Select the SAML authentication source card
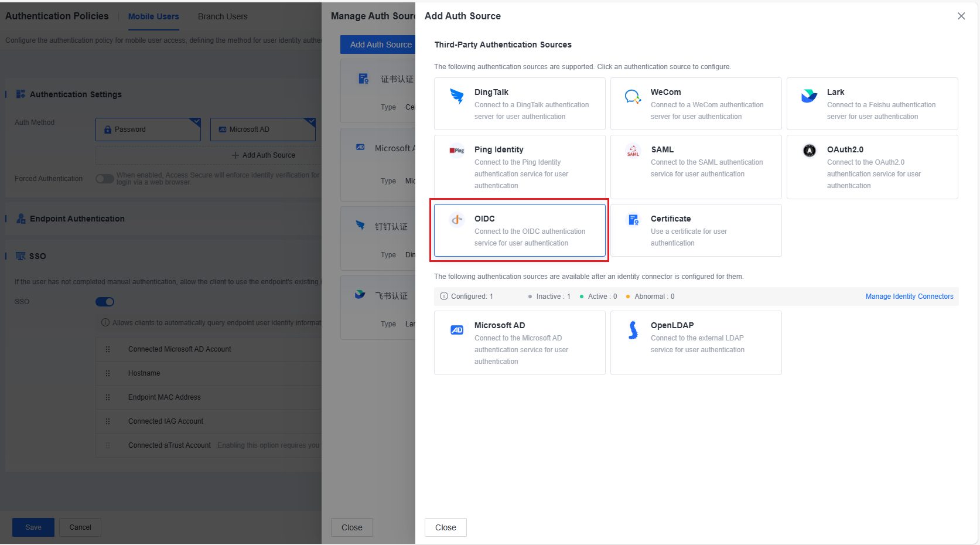The image size is (980, 545). coord(696,167)
